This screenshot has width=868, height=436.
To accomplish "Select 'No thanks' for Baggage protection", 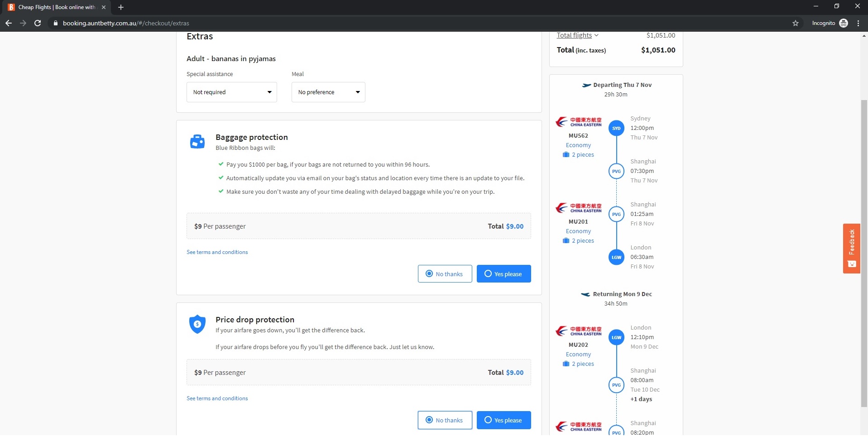I will tap(445, 274).
